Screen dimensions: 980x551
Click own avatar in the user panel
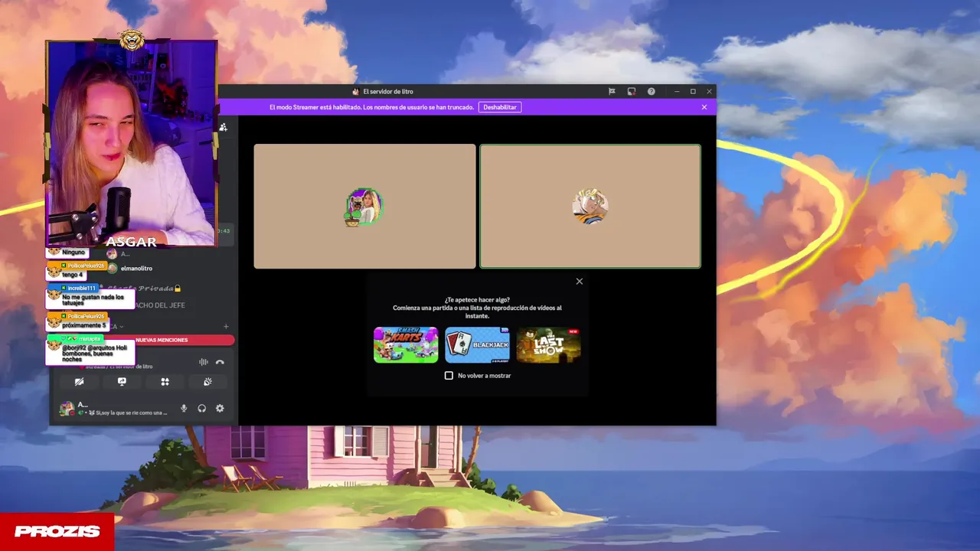(67, 409)
